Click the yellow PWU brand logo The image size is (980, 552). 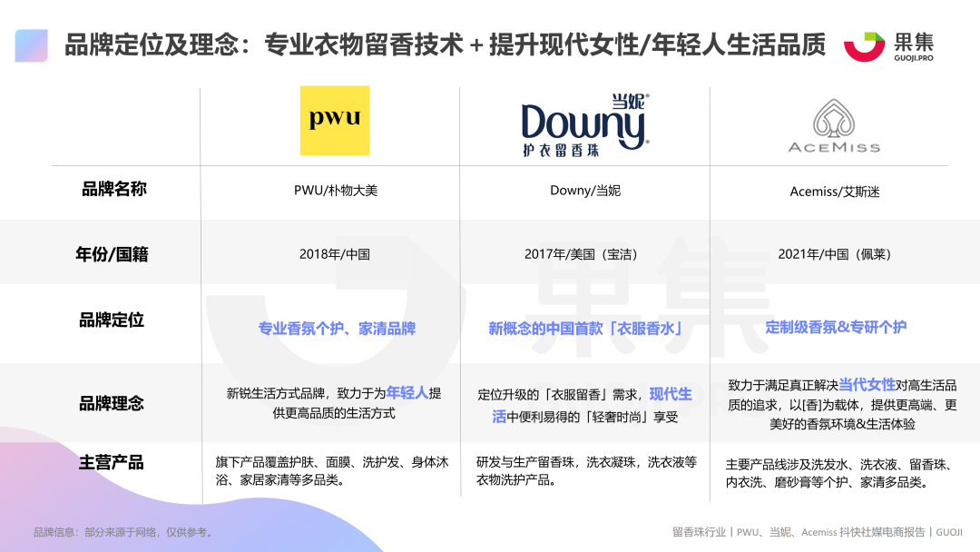pyautogui.click(x=335, y=121)
